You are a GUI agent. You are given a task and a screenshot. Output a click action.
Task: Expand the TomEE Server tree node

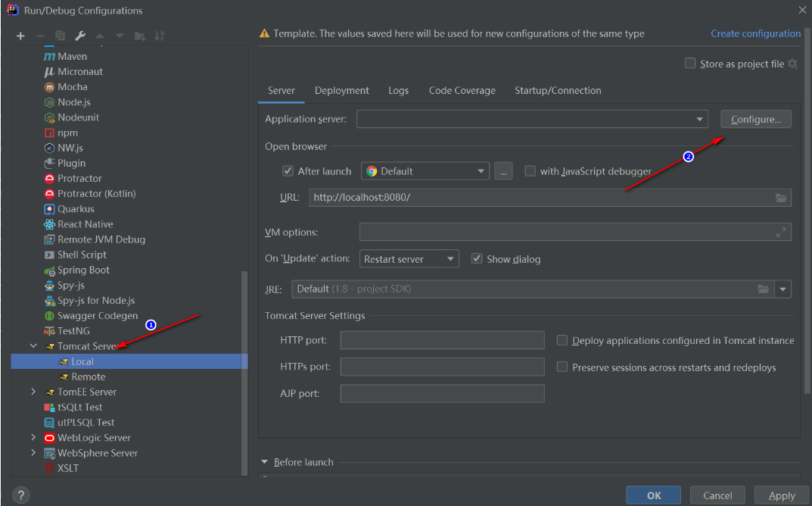click(x=33, y=392)
